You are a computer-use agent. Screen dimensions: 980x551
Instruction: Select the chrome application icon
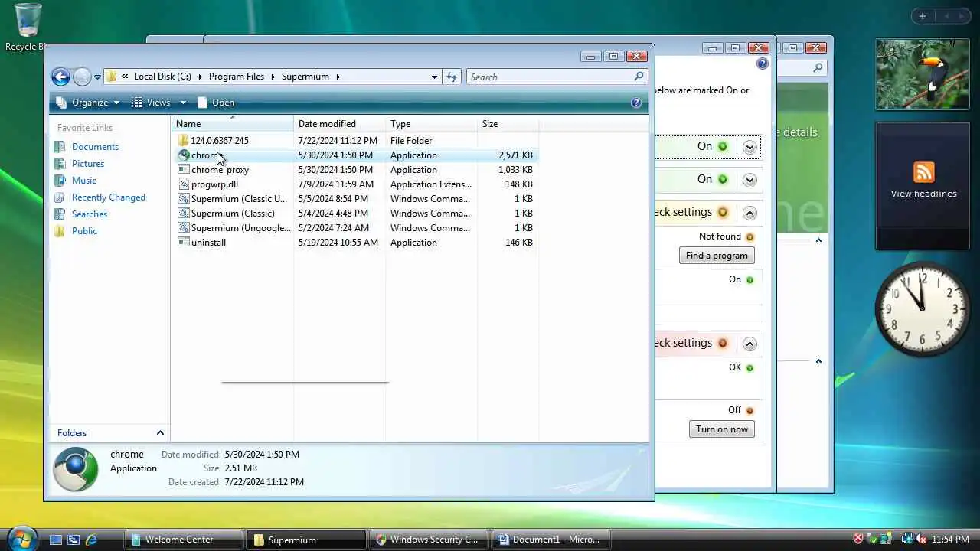coord(183,155)
